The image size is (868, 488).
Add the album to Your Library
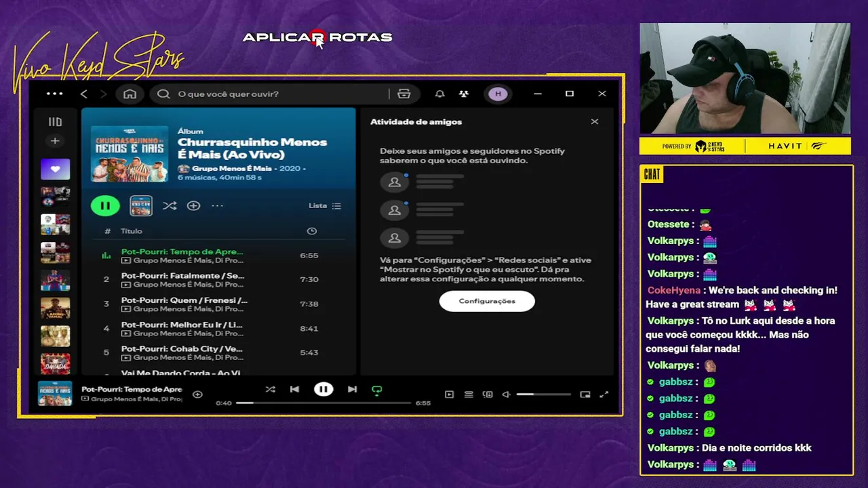tap(193, 205)
